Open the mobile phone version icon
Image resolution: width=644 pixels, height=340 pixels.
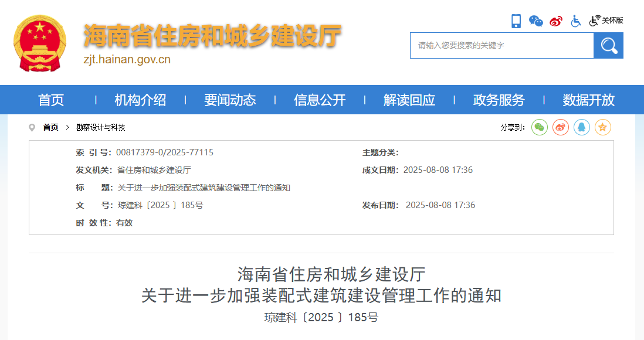click(x=516, y=19)
